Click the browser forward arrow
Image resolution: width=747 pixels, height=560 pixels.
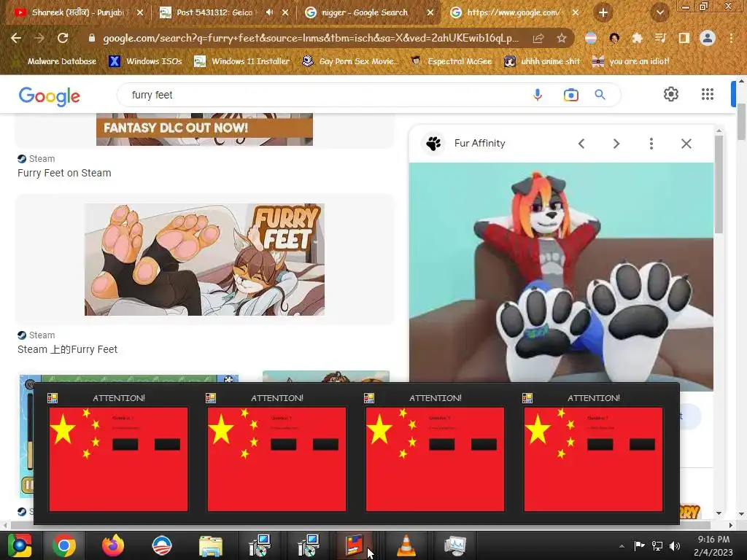pos(39,38)
